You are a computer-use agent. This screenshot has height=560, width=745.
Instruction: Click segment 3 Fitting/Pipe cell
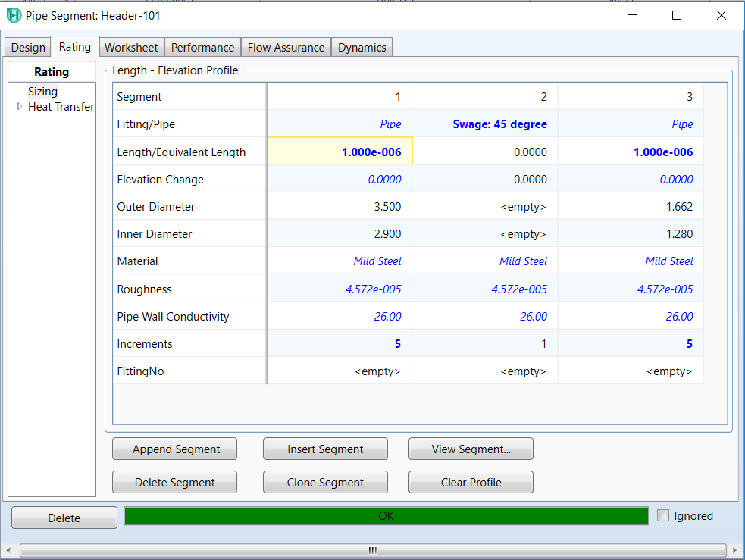631,124
